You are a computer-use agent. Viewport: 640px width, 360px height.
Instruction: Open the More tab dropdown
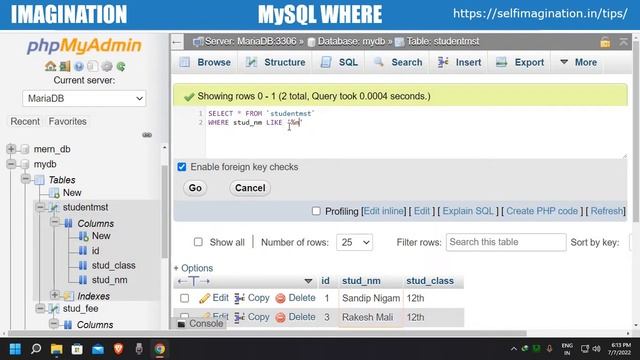pos(579,62)
